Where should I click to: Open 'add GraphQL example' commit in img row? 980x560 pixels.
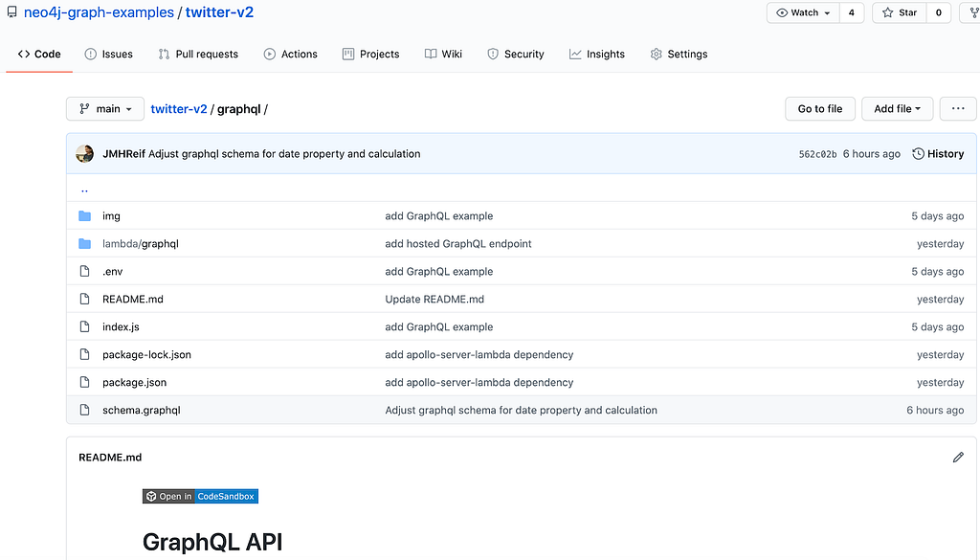tap(438, 216)
